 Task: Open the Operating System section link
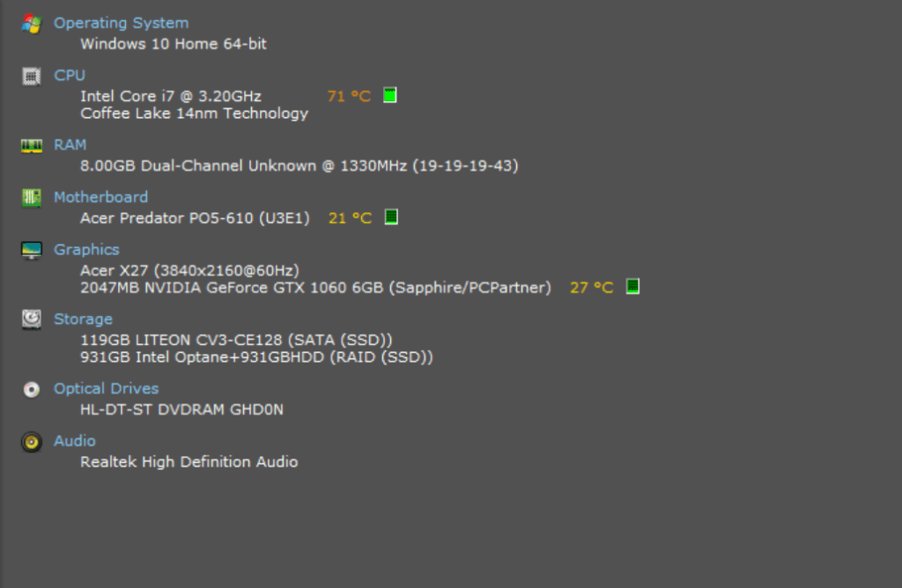121,23
